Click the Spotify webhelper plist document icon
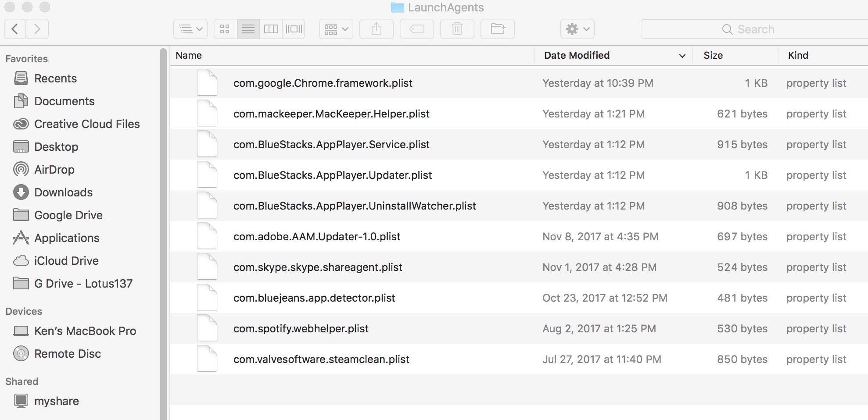868x420 pixels. click(207, 328)
